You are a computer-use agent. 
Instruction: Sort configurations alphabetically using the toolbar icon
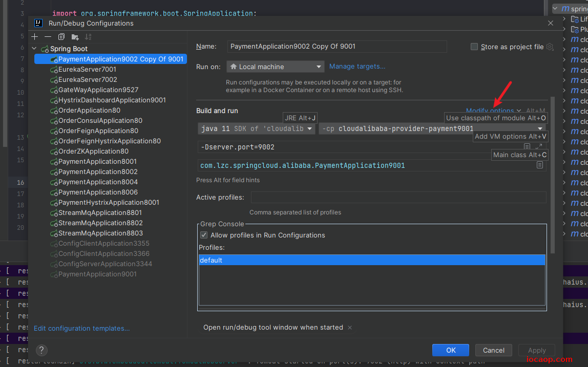point(88,37)
